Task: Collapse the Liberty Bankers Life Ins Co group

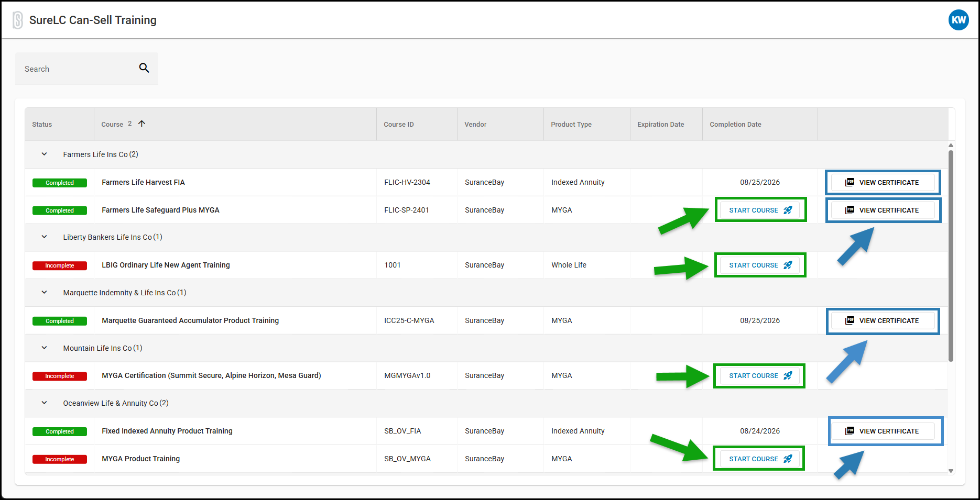Action: [x=45, y=237]
